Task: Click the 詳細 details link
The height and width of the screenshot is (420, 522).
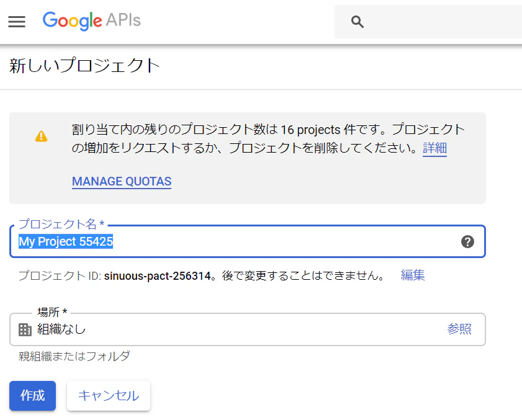Action: (x=434, y=148)
